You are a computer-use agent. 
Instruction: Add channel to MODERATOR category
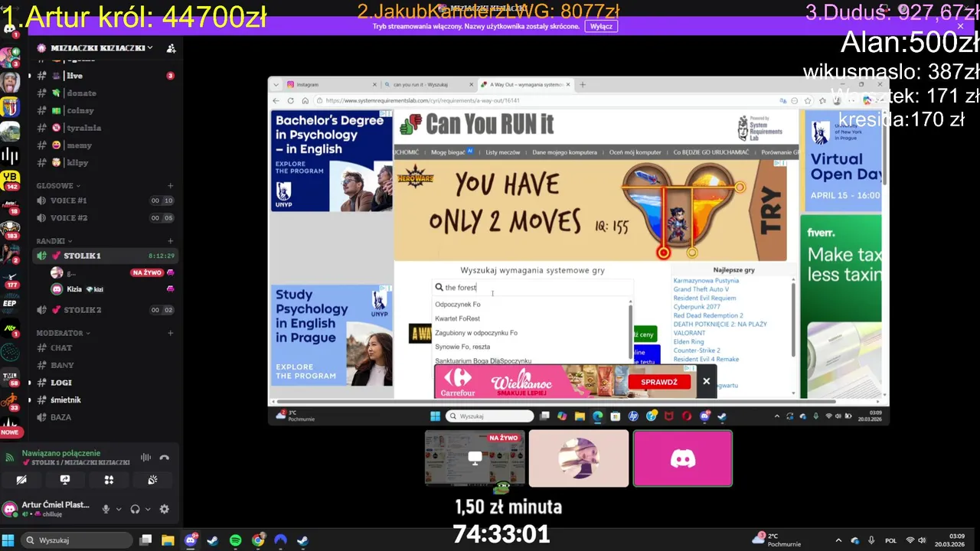point(170,333)
